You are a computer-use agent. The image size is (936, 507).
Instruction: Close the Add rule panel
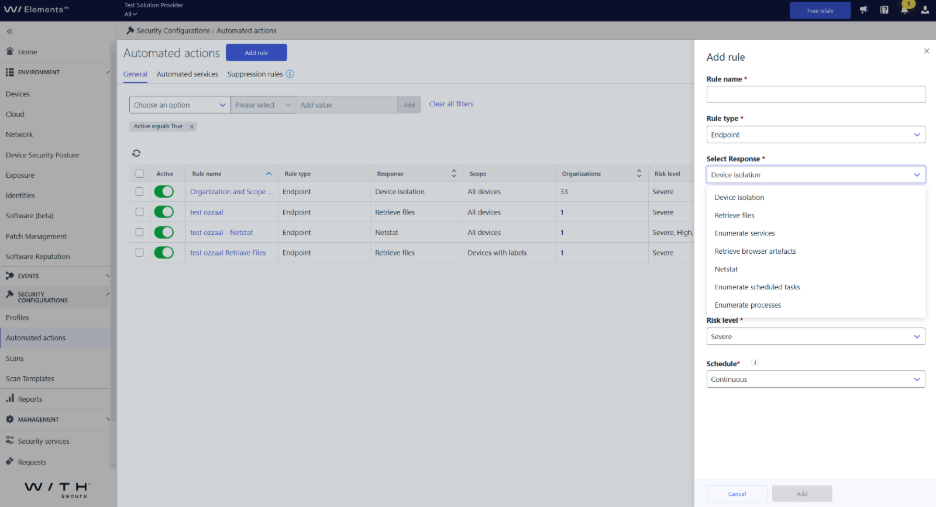point(926,51)
